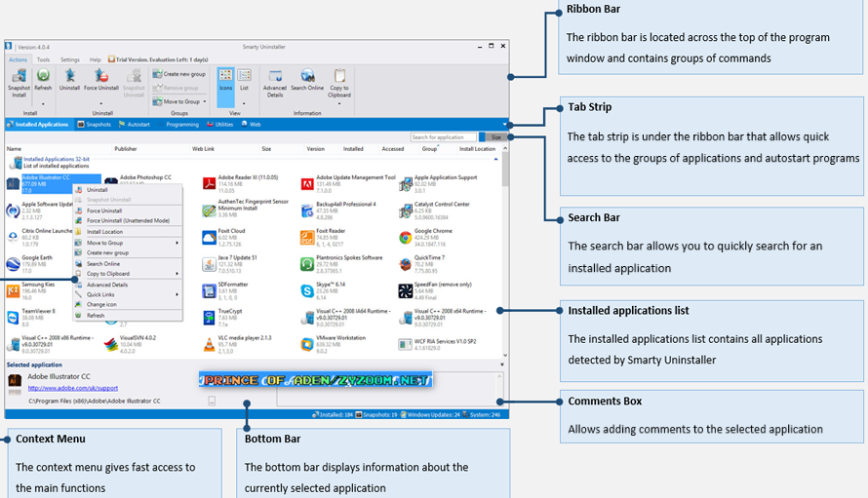Select the Installed Applications tab
Screen dimensions: 868x498
tap(38, 125)
